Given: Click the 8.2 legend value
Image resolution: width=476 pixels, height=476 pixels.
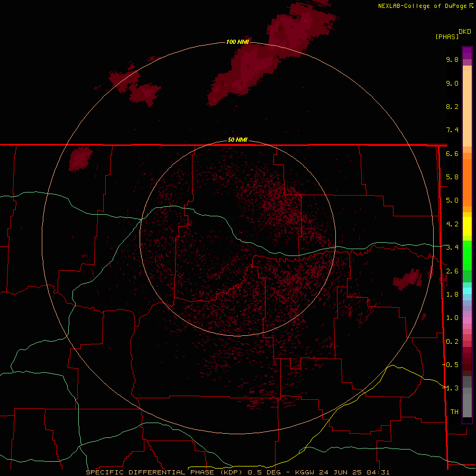Looking at the screenshot, I should (452, 106).
